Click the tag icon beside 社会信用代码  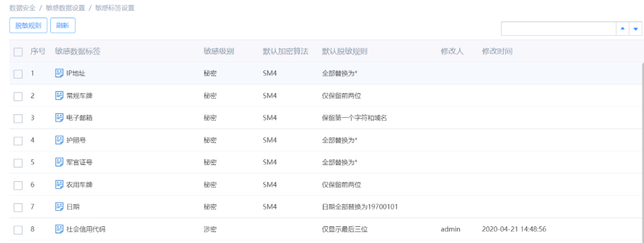(x=59, y=229)
